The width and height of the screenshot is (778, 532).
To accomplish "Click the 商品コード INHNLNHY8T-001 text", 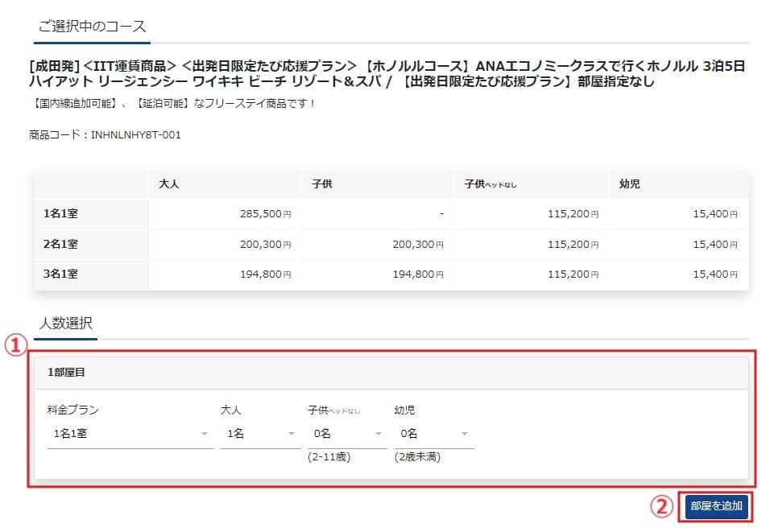I will click(105, 135).
